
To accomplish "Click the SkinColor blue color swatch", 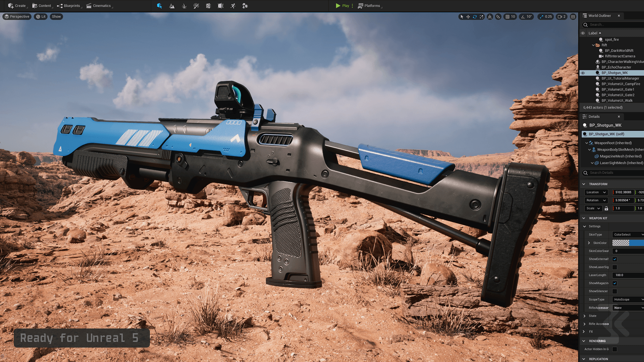I will pyautogui.click(x=637, y=243).
